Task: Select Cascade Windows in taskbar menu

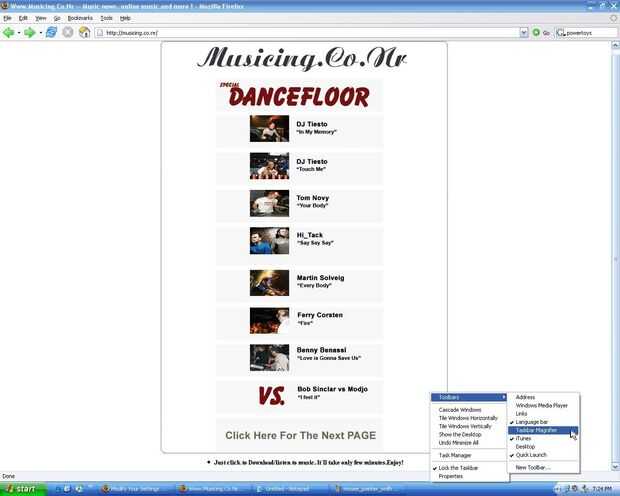Action: pos(469,410)
